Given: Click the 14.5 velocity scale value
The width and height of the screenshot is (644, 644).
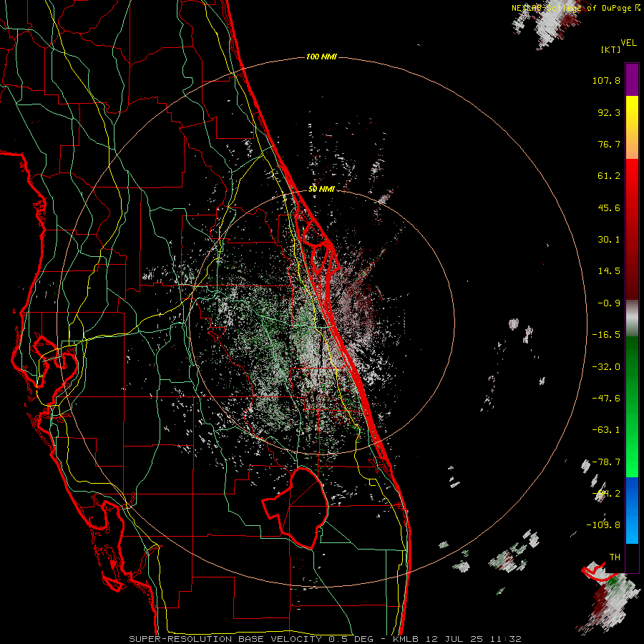Looking at the screenshot, I should (x=609, y=271).
